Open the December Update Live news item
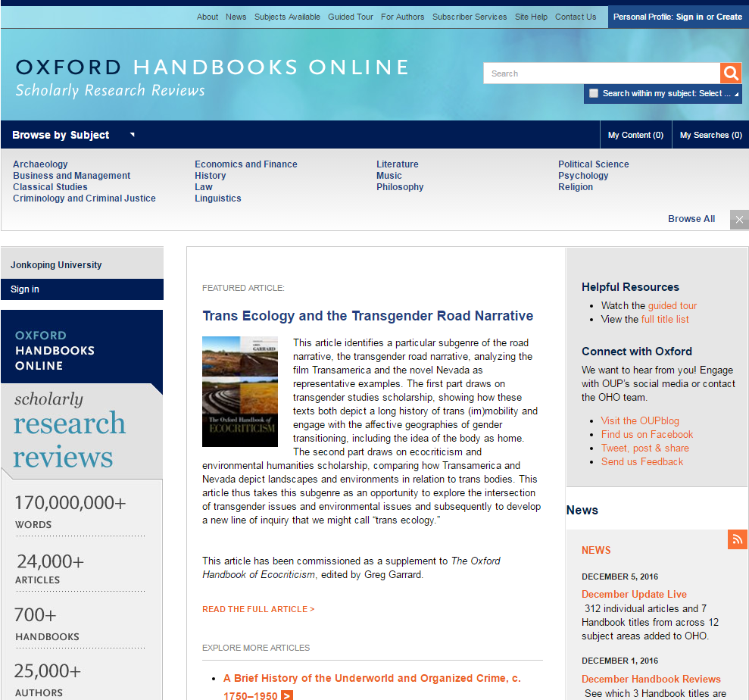This screenshot has height=700, width=749. [634, 594]
